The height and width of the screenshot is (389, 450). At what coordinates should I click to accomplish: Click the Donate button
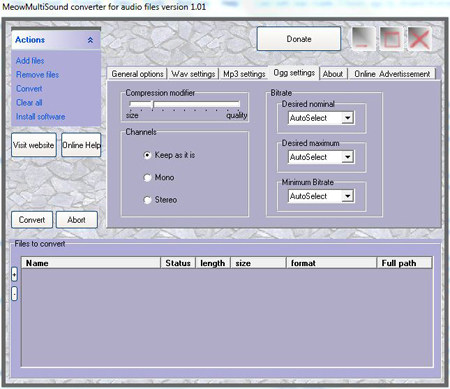299,39
